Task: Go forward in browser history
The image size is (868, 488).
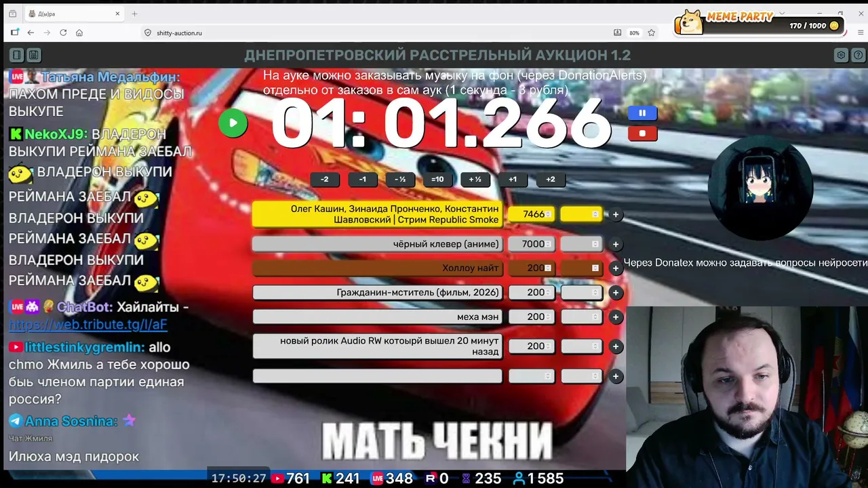Action: tap(47, 33)
